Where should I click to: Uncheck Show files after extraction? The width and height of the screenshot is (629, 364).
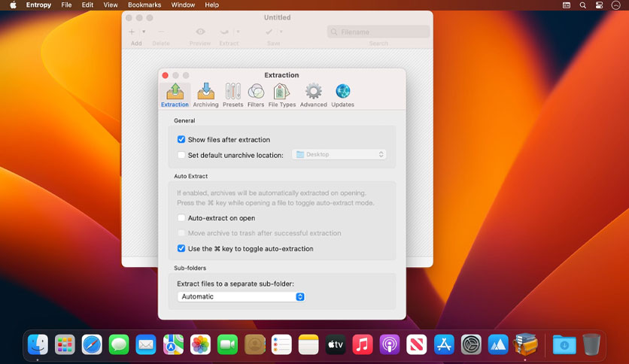pos(181,139)
